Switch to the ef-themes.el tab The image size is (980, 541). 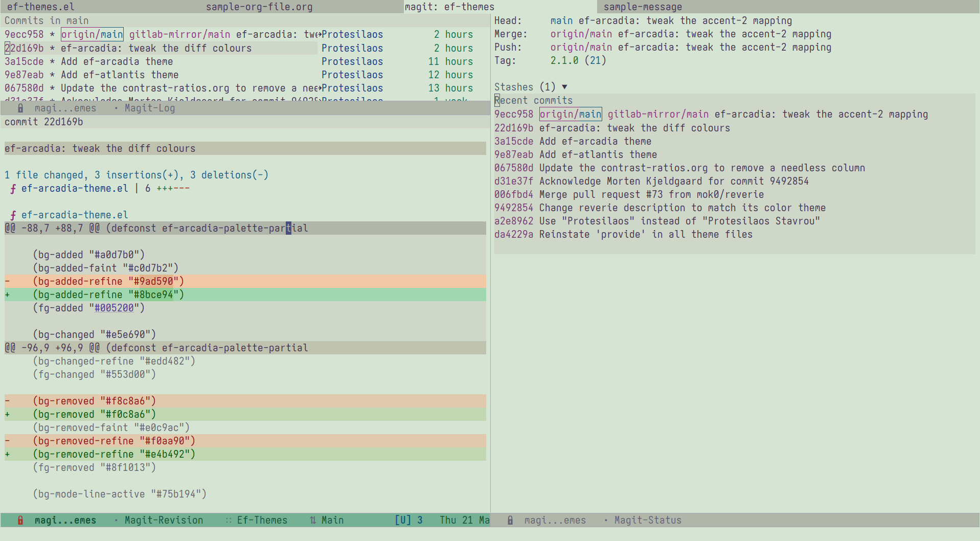click(41, 7)
